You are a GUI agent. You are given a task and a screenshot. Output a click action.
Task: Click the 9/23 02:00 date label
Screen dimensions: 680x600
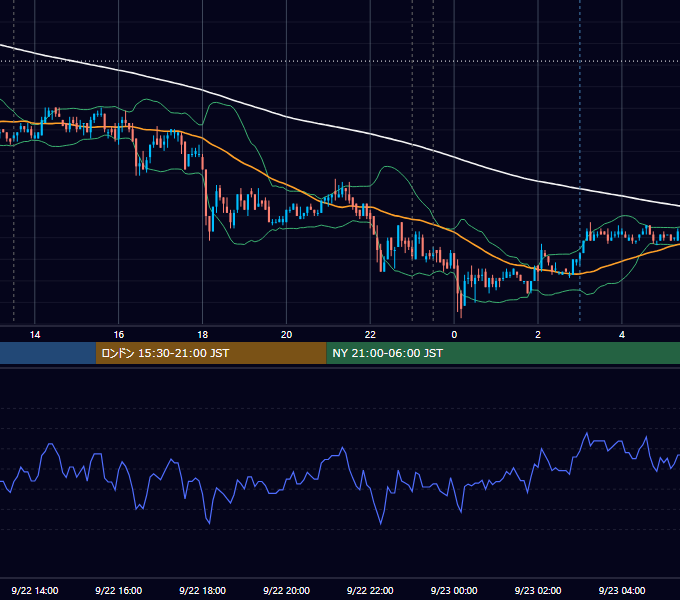coord(538,590)
